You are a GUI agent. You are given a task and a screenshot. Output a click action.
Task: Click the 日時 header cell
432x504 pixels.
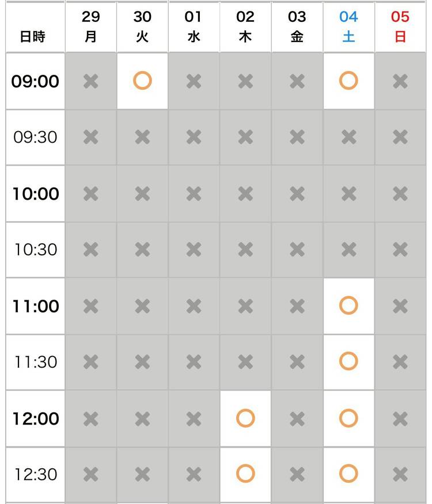(33, 36)
